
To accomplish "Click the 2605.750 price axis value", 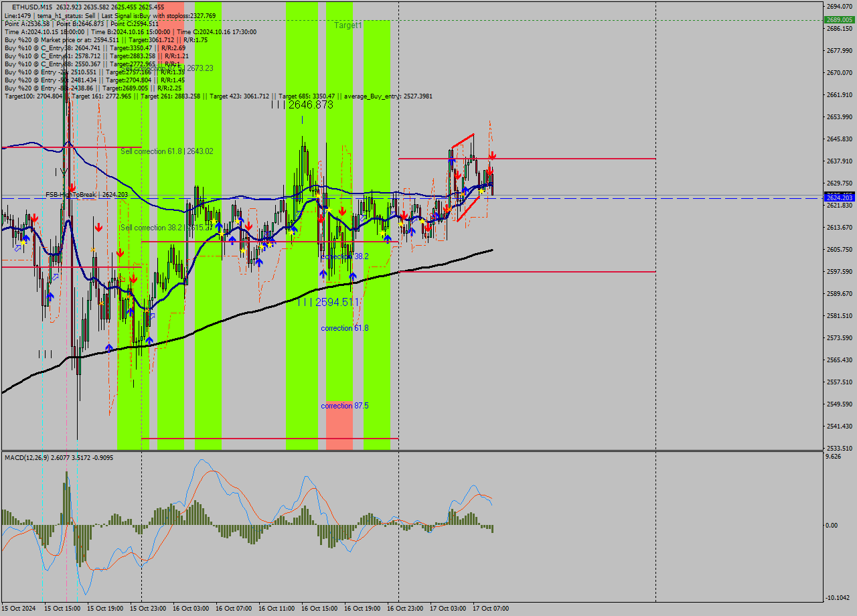I will 839,249.
